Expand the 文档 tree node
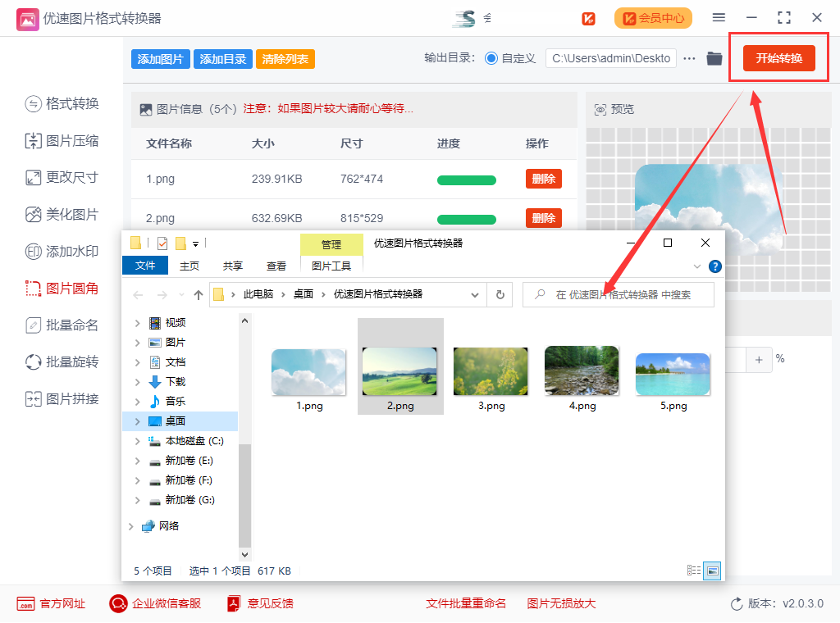The image size is (840, 623). tap(138, 362)
